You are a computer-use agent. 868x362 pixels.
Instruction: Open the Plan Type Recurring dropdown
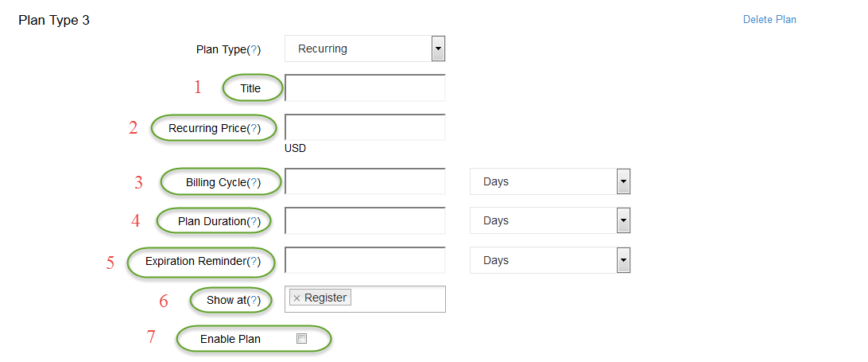[x=365, y=49]
